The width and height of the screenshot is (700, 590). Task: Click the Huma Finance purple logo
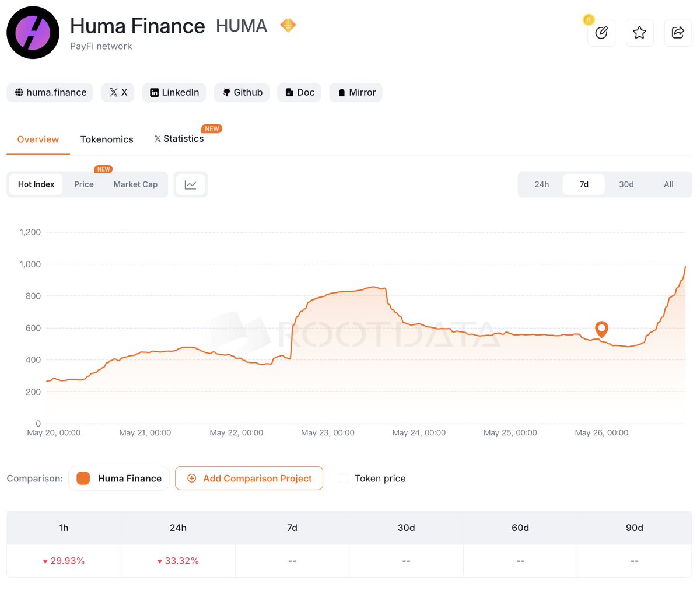(33, 33)
